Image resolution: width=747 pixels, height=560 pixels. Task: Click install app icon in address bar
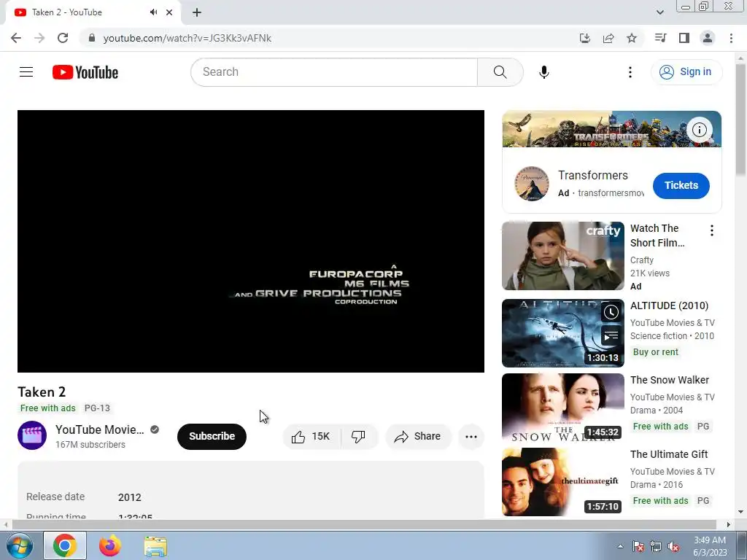click(584, 38)
